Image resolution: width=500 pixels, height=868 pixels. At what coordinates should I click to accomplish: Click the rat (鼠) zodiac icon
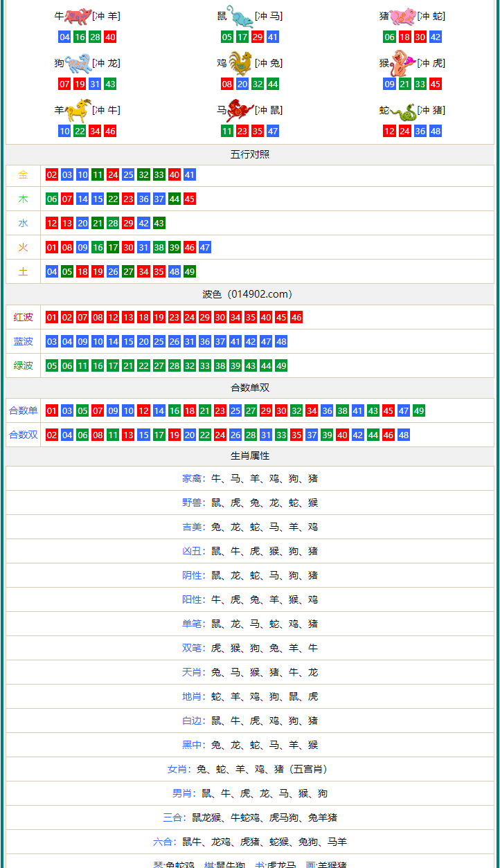(x=240, y=17)
